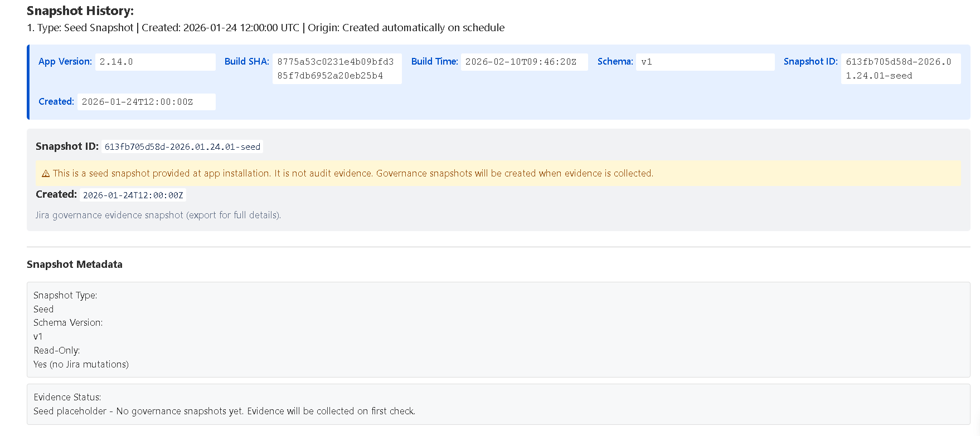Select the Snapshot ID field ending in seed
The width and height of the screenshot is (980, 436).
coord(900,68)
